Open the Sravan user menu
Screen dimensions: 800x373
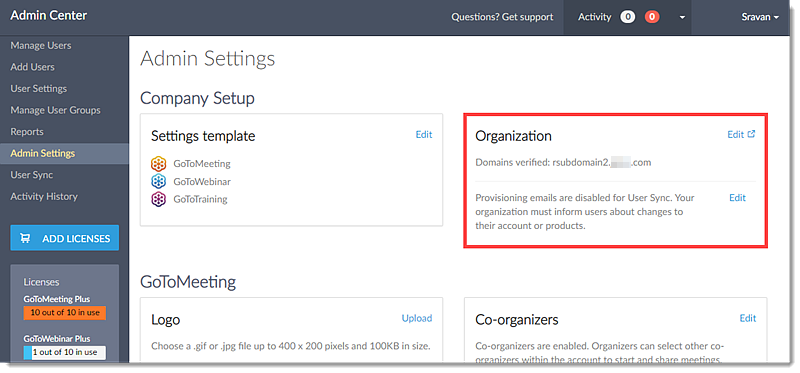pos(760,17)
